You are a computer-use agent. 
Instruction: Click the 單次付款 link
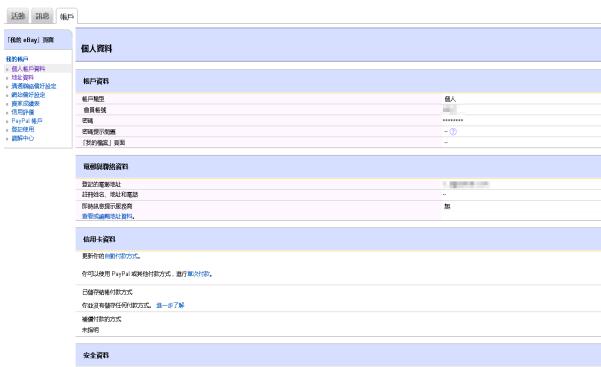(199, 274)
